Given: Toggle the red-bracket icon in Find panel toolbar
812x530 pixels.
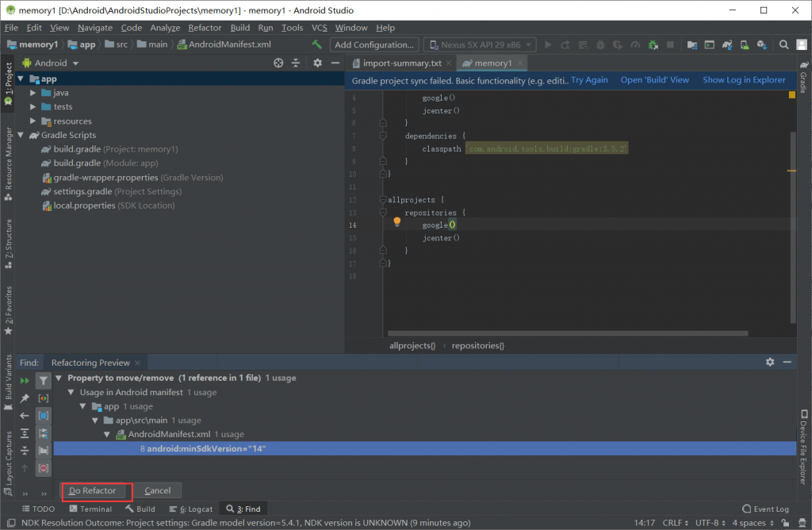Looking at the screenshot, I should tap(44, 397).
